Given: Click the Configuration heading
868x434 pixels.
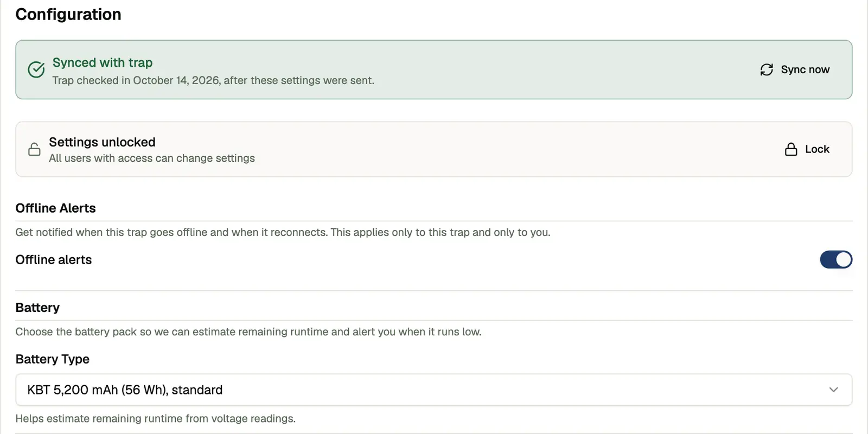Looking at the screenshot, I should 68,14.
